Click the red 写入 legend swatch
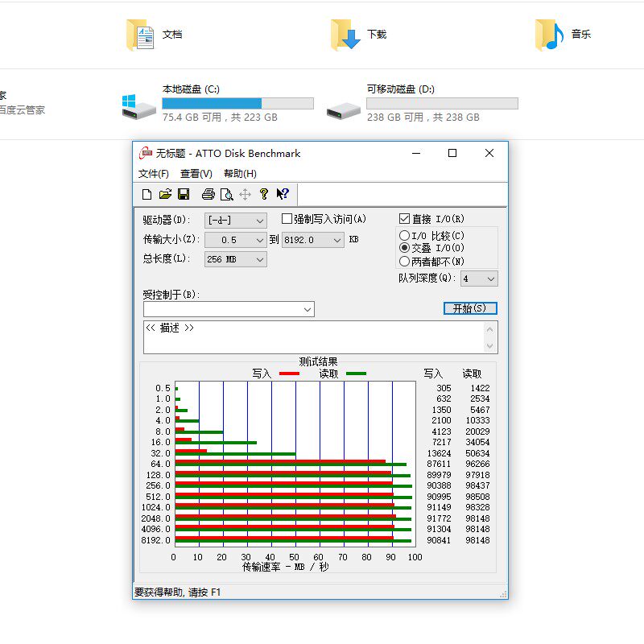 [290, 374]
